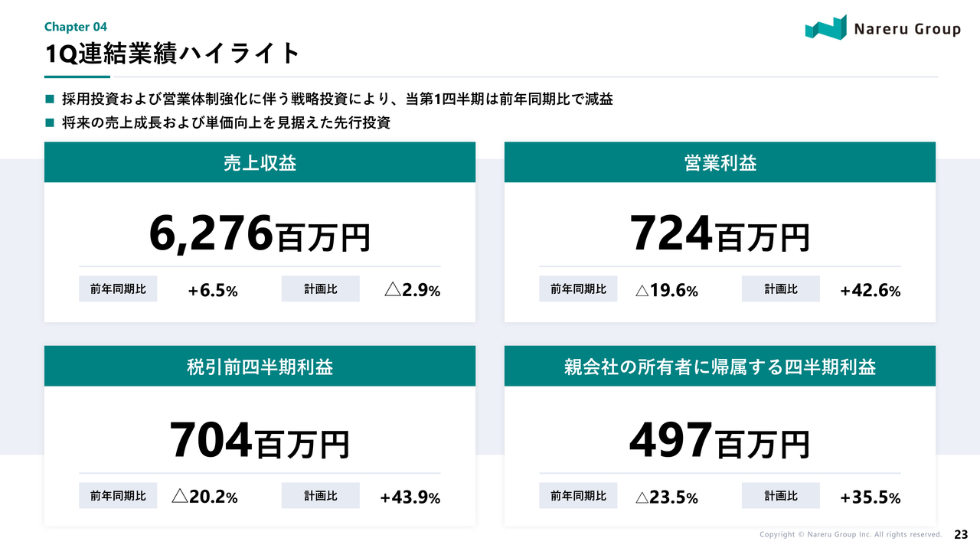Screen dimensions: 980x551
Task: Click the 1Q連結業績ハイライト slide title
Action: [x=172, y=54]
